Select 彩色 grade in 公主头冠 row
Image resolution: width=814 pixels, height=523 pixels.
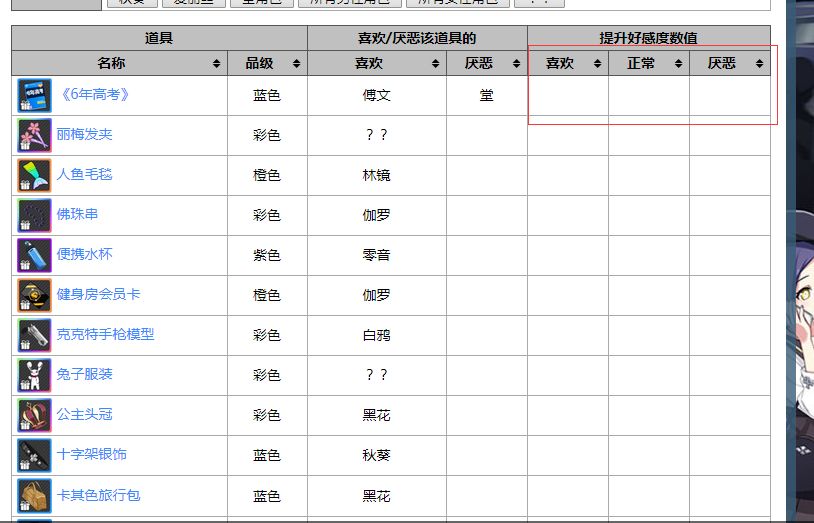coord(267,415)
